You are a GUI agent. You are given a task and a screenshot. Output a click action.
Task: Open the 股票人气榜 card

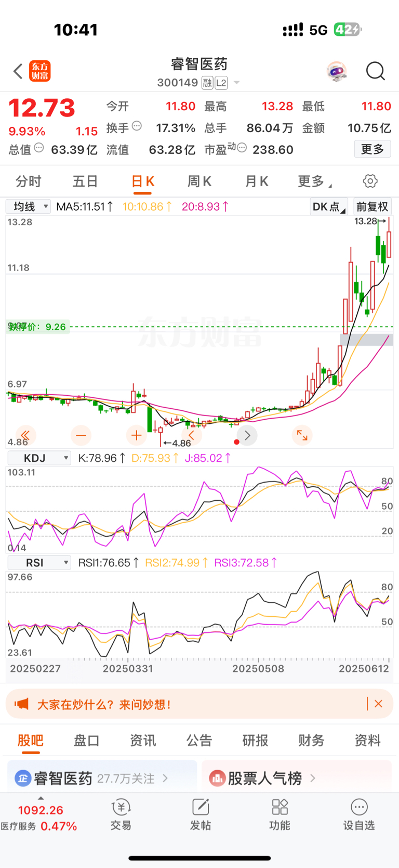[x=296, y=777]
